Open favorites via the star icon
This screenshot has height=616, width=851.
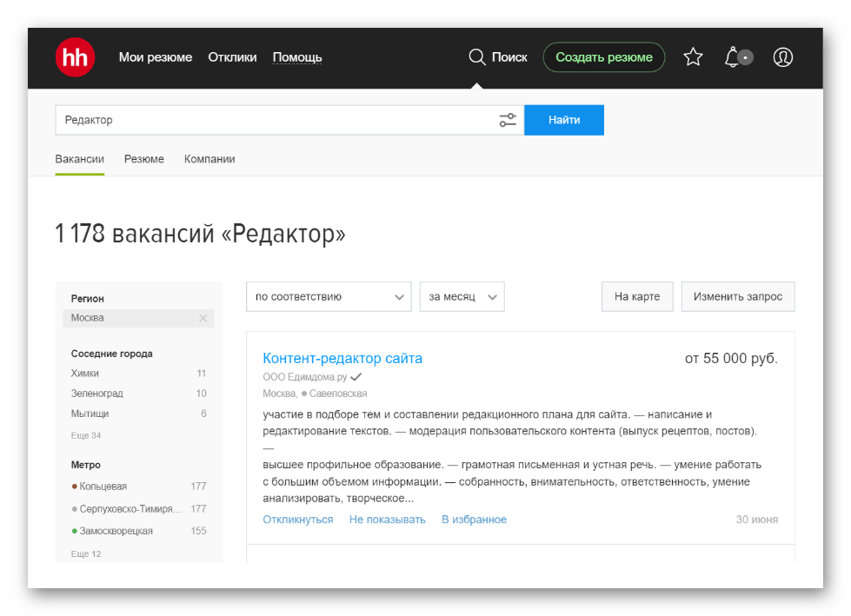click(x=693, y=56)
